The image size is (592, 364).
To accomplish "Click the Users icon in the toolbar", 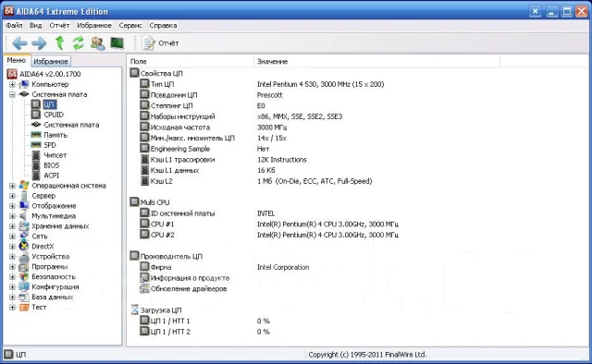I will click(98, 43).
